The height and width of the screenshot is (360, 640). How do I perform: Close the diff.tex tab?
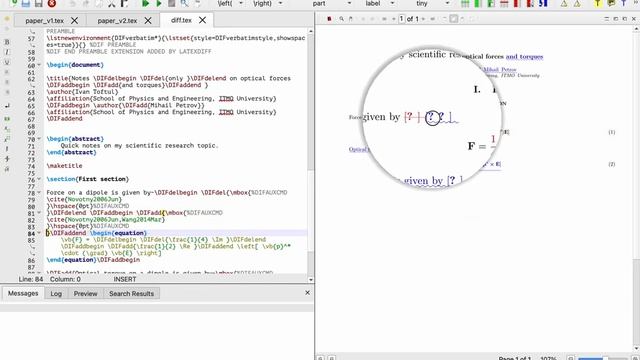202,20
